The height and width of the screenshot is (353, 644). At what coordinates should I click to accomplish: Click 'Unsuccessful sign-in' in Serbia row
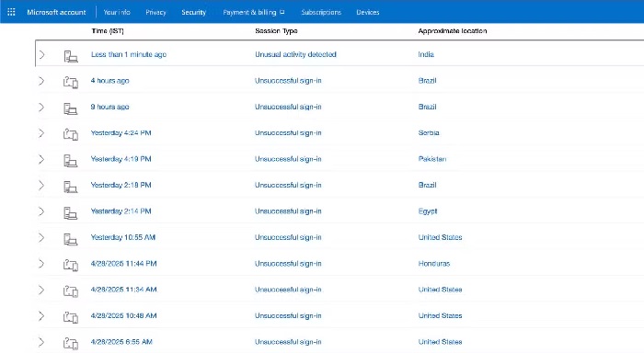288,132
